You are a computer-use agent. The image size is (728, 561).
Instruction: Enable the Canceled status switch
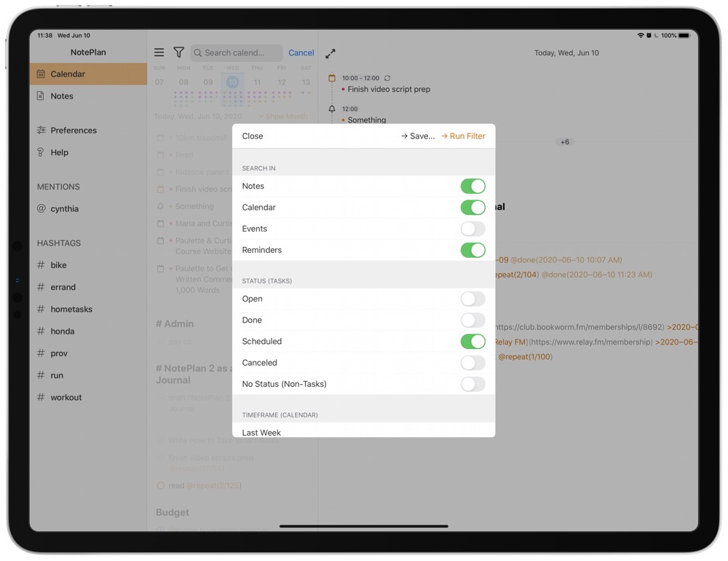point(472,363)
